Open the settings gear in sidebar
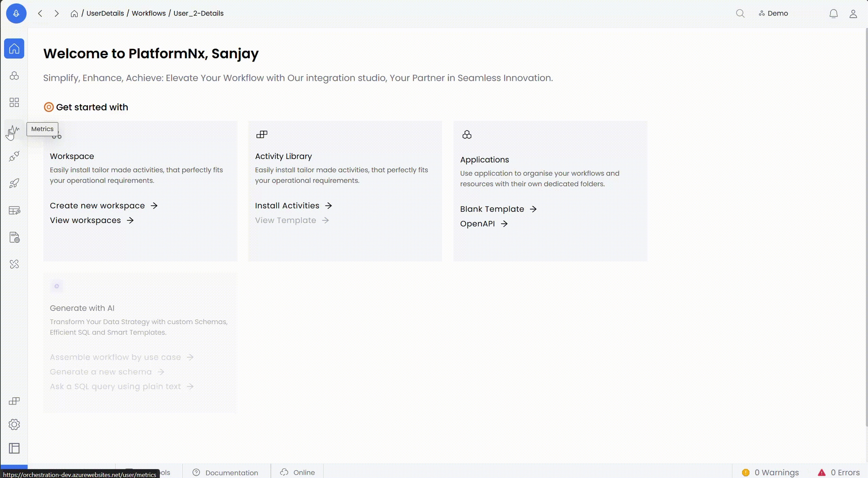868x478 pixels. [14, 425]
